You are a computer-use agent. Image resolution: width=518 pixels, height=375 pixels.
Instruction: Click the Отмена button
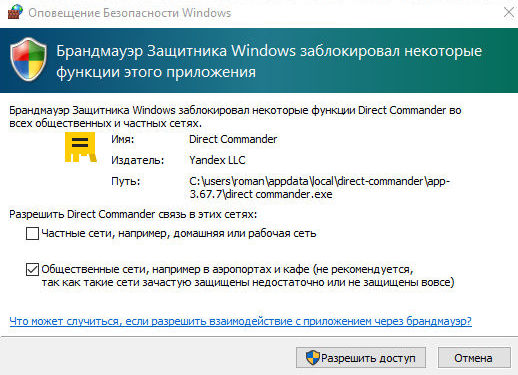click(x=474, y=358)
